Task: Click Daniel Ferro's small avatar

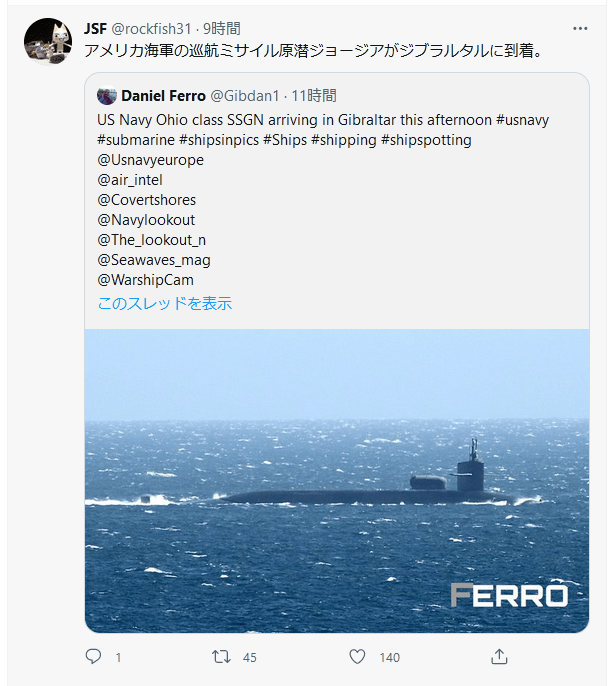Action: tap(107, 96)
